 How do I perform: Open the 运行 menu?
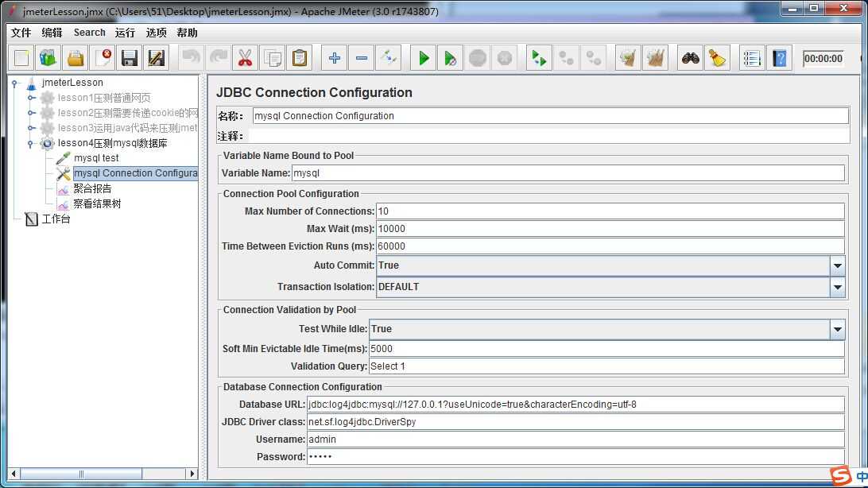point(125,33)
